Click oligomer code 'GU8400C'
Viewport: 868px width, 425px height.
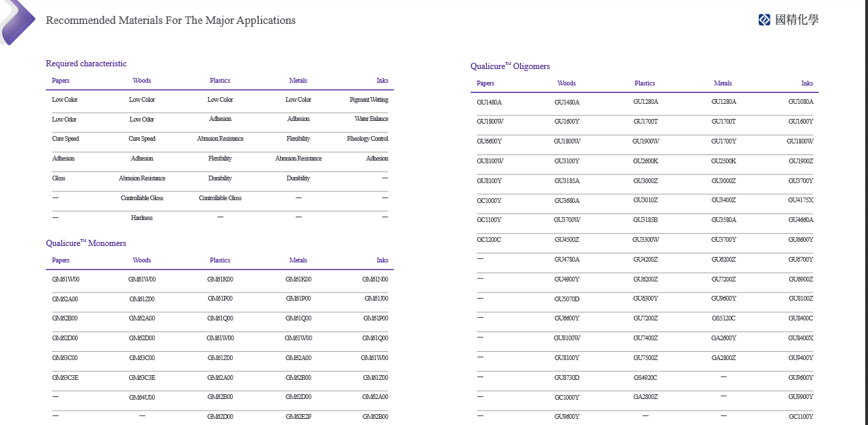(800, 319)
